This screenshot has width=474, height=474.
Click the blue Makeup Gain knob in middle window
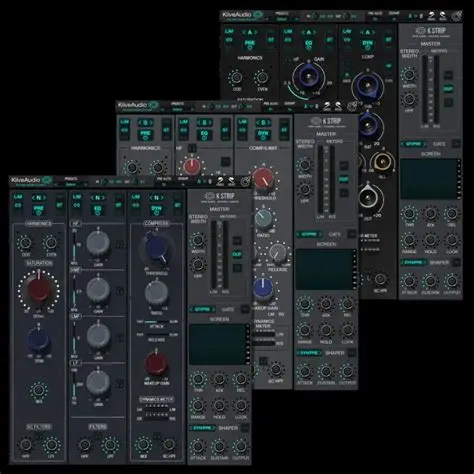(x=263, y=288)
